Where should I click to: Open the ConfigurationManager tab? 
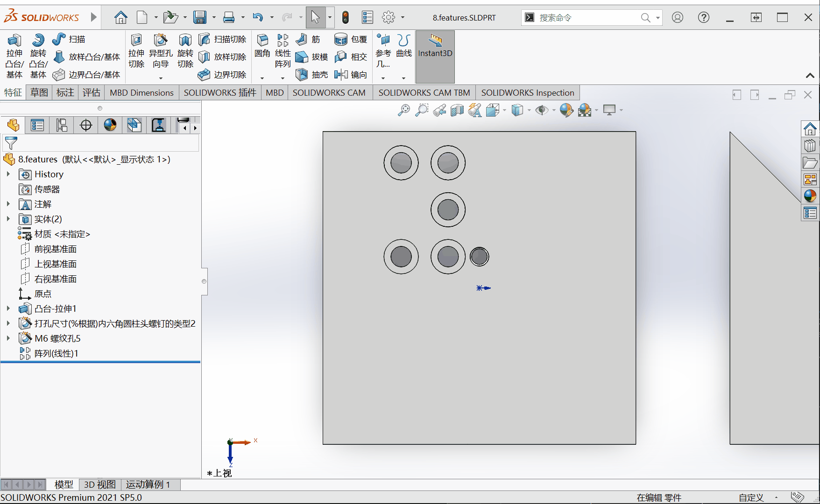pos(62,125)
